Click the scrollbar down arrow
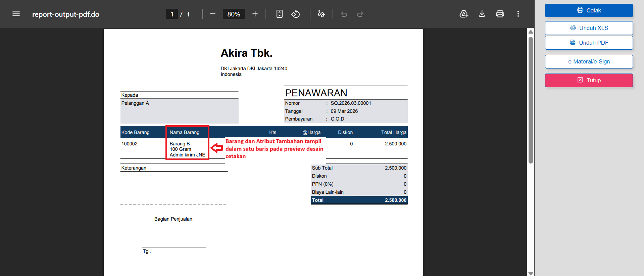This screenshot has width=644, height=276. (x=531, y=273)
